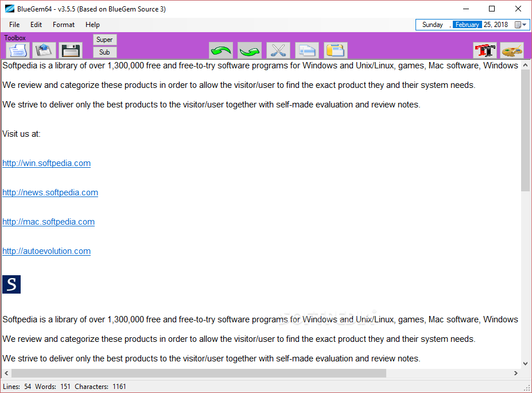Open color palette icon
Viewport: 532px width, 393px height.
tap(512, 51)
